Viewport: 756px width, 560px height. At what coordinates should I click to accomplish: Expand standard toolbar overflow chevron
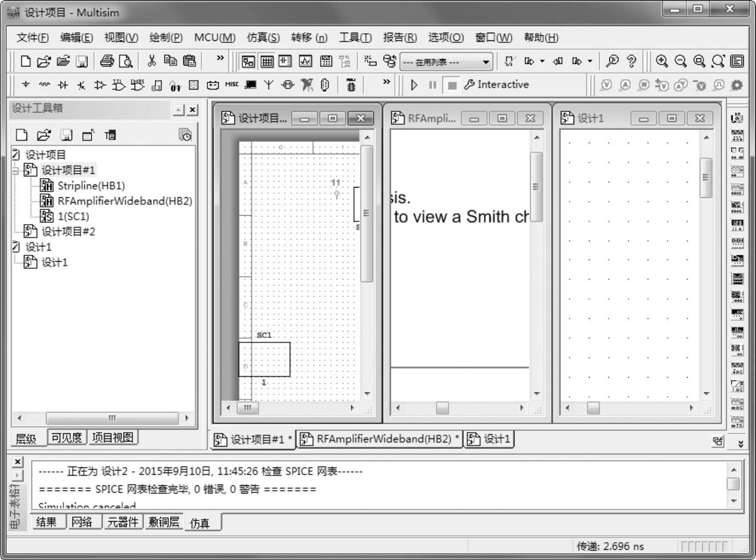point(220,58)
